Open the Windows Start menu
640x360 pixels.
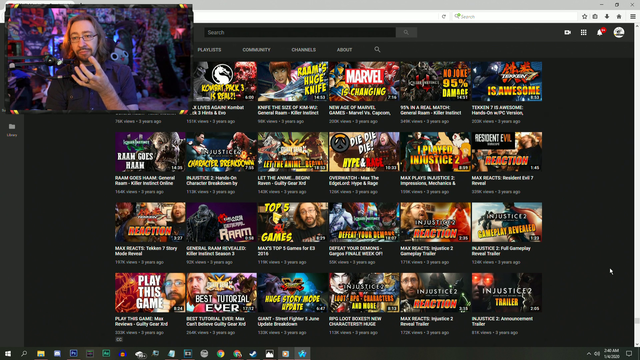pos(8,353)
